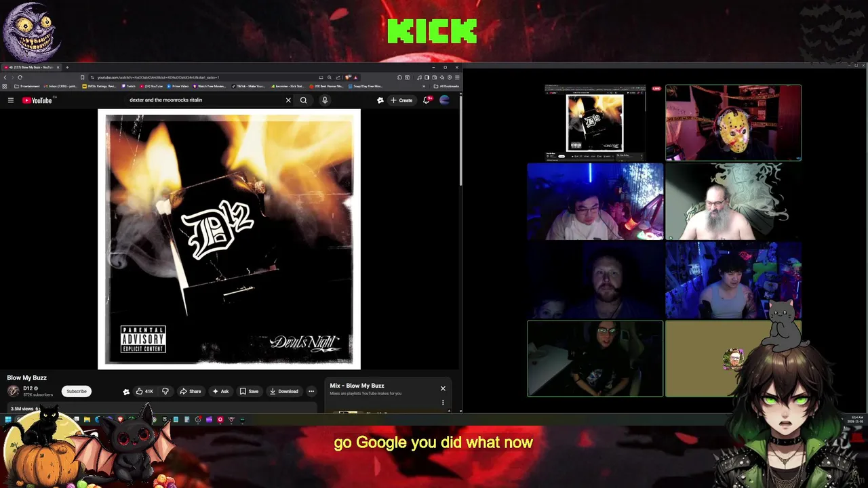Click the gem icon left of Create

[x=380, y=100]
